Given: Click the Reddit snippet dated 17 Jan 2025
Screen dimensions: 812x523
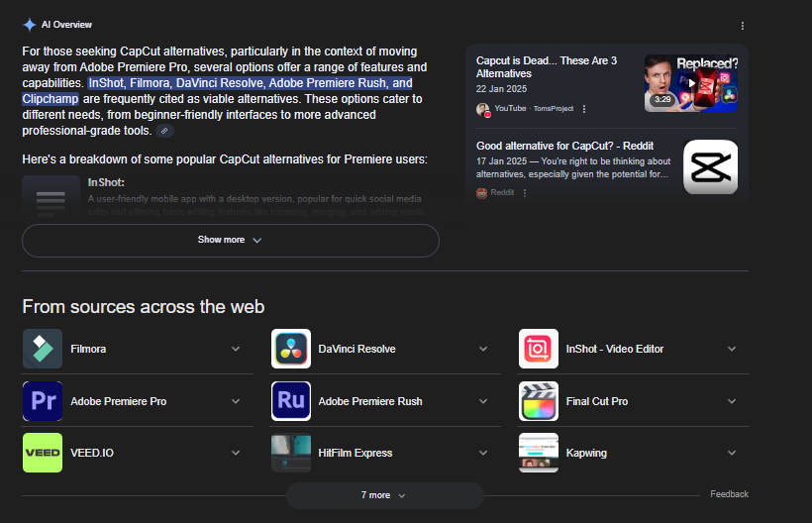Looking at the screenshot, I should coord(572,167).
